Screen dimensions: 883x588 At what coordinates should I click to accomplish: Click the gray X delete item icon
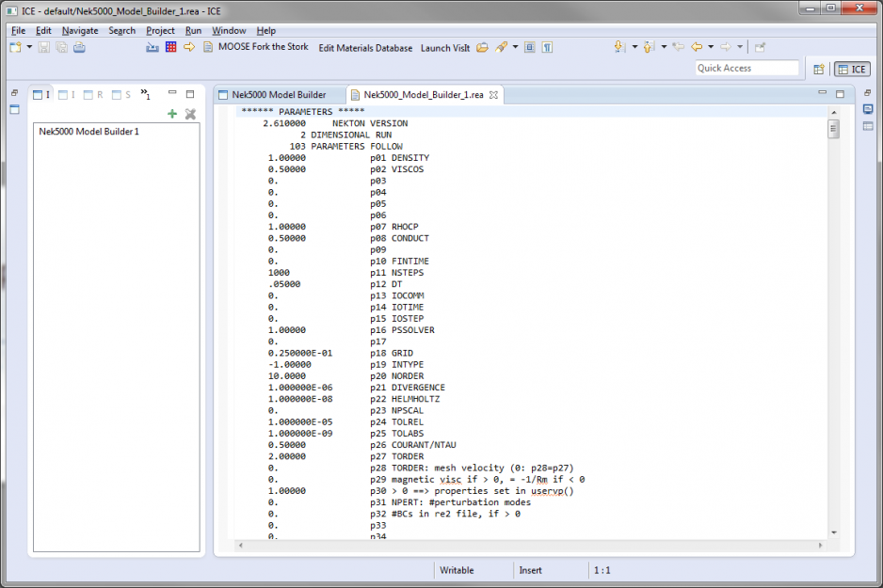[x=190, y=114]
